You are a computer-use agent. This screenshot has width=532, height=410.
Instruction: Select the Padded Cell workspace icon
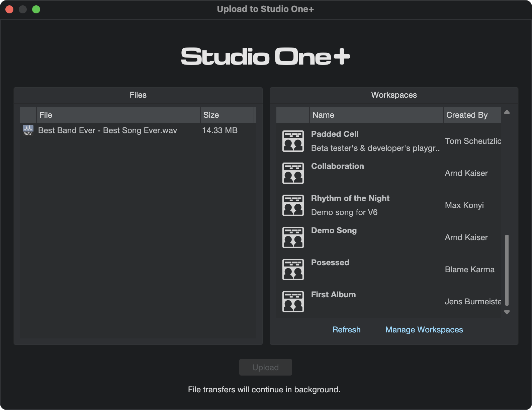293,141
